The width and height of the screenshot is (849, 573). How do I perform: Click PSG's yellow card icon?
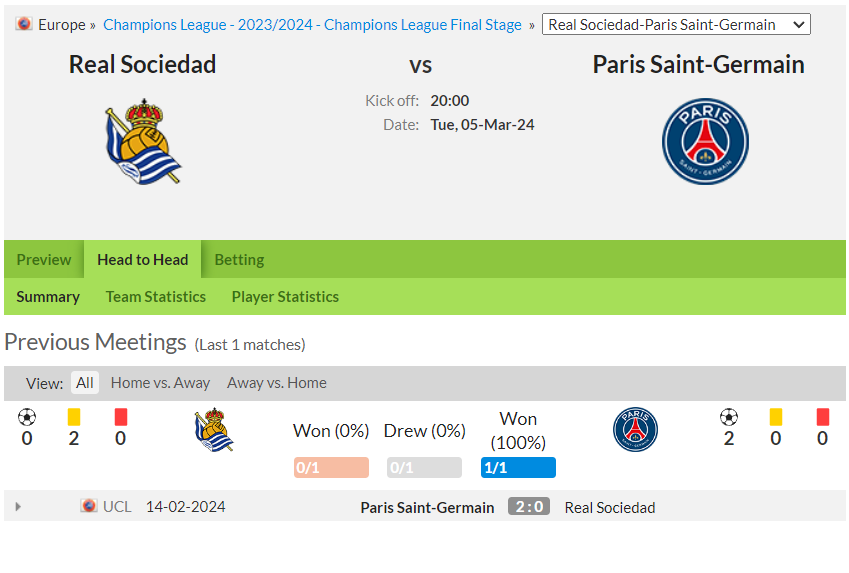pyautogui.click(x=775, y=417)
